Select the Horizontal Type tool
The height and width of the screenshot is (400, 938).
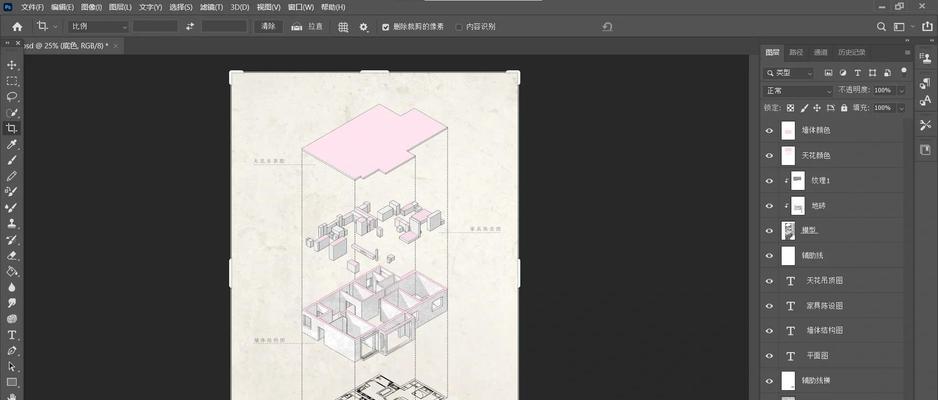tap(11, 335)
